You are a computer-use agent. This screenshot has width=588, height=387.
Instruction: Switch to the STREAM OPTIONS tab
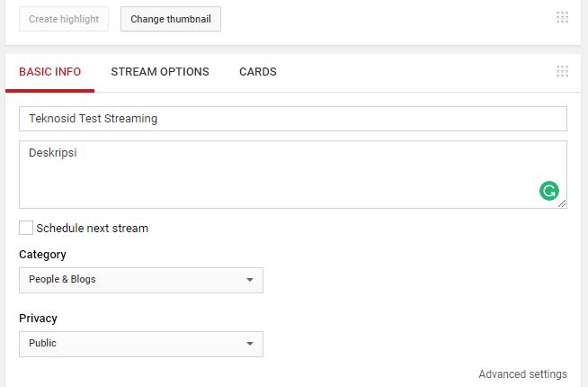pyautogui.click(x=160, y=72)
